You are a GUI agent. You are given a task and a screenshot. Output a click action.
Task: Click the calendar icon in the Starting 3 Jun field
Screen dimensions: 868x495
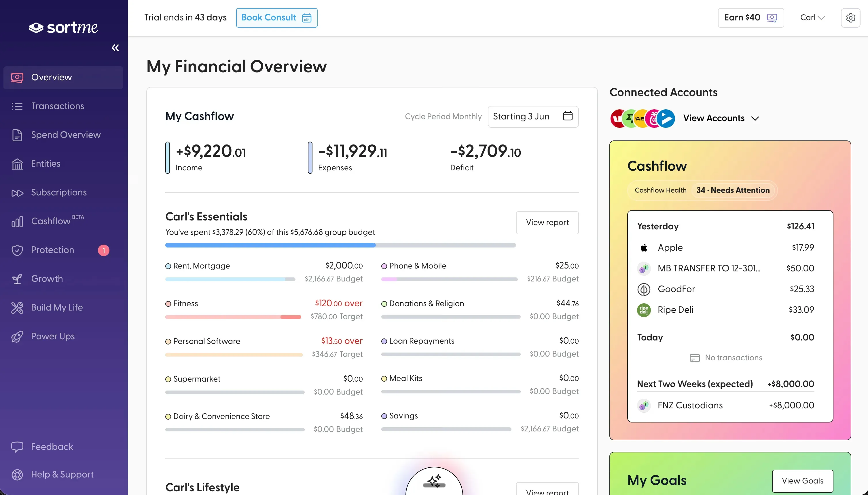(x=568, y=116)
